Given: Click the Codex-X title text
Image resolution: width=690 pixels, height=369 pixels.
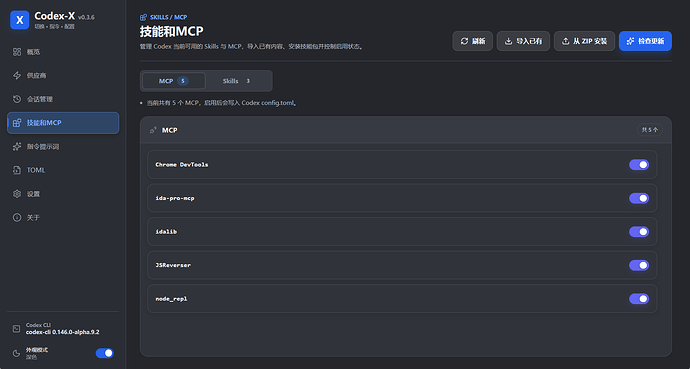Looking at the screenshot, I should pos(55,16).
